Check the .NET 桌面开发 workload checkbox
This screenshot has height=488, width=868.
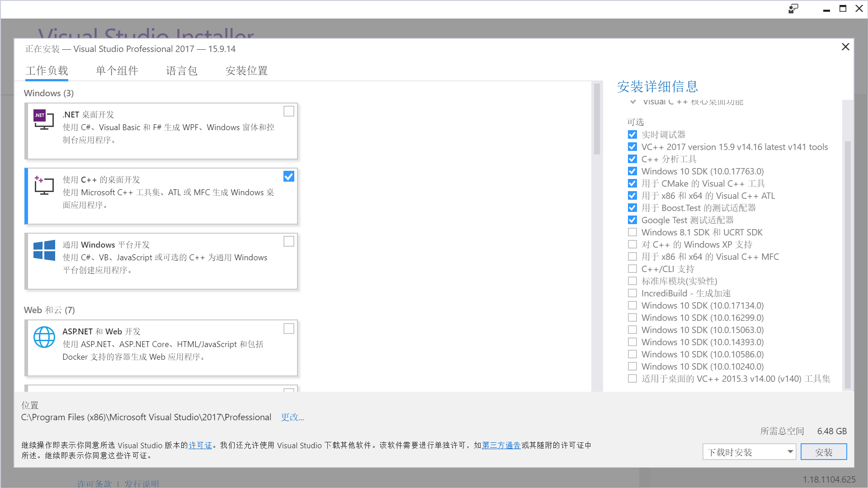tap(289, 111)
